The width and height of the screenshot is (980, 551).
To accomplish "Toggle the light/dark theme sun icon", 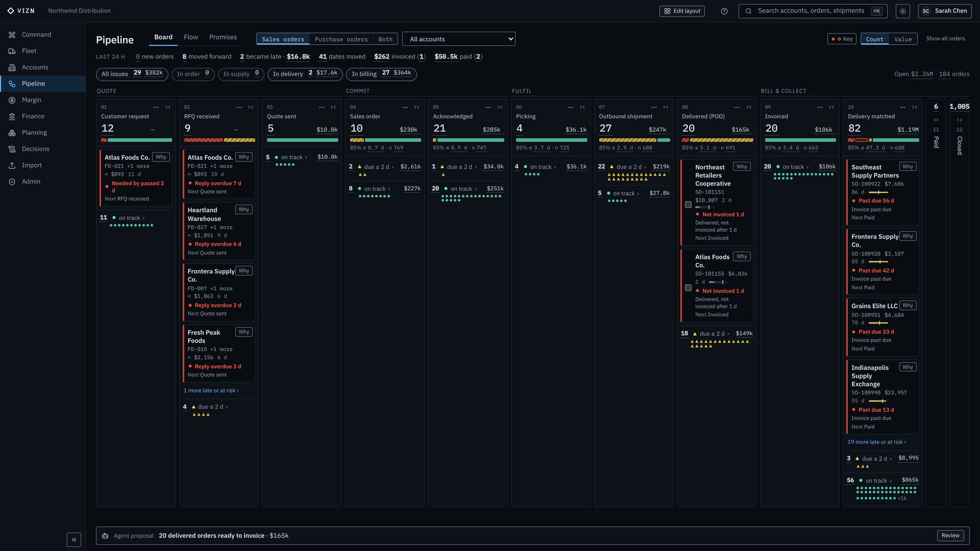I will pyautogui.click(x=902, y=11).
